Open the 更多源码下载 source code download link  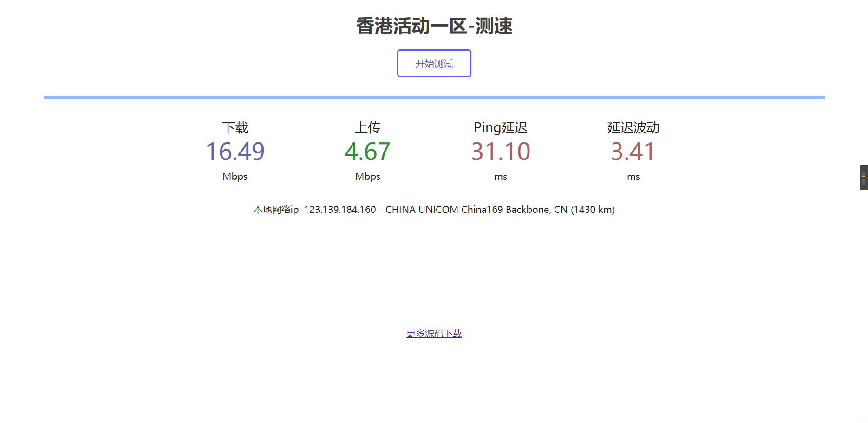[x=434, y=333]
